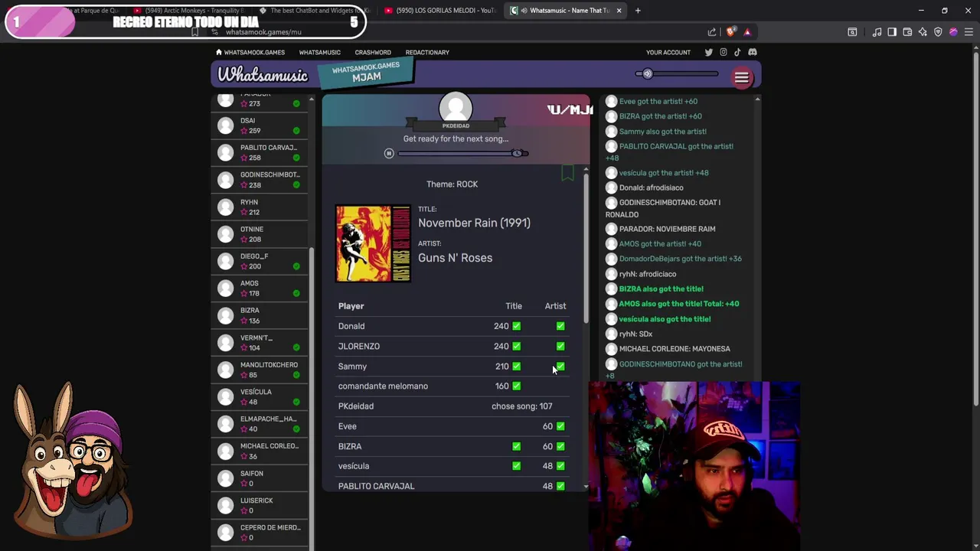Screen dimensions: 980x551
Task: Click the PKDEIDAD avatar above the song panel
Action: tap(456, 107)
